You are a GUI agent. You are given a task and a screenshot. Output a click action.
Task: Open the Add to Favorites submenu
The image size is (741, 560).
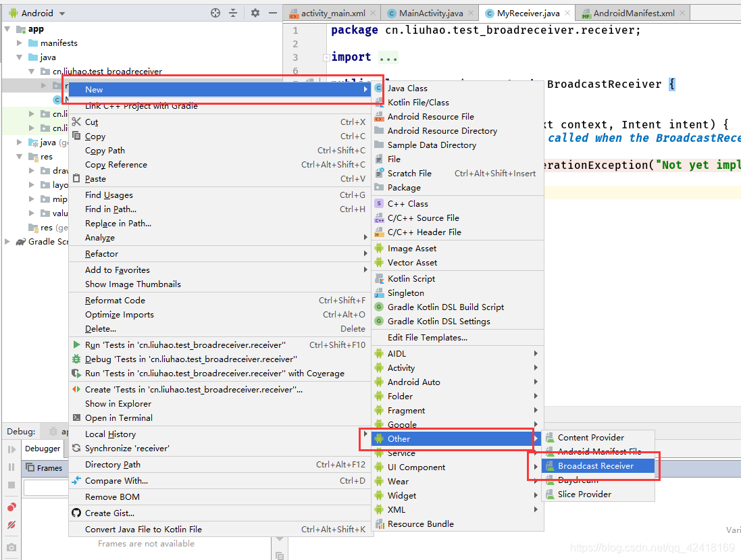[220, 270]
